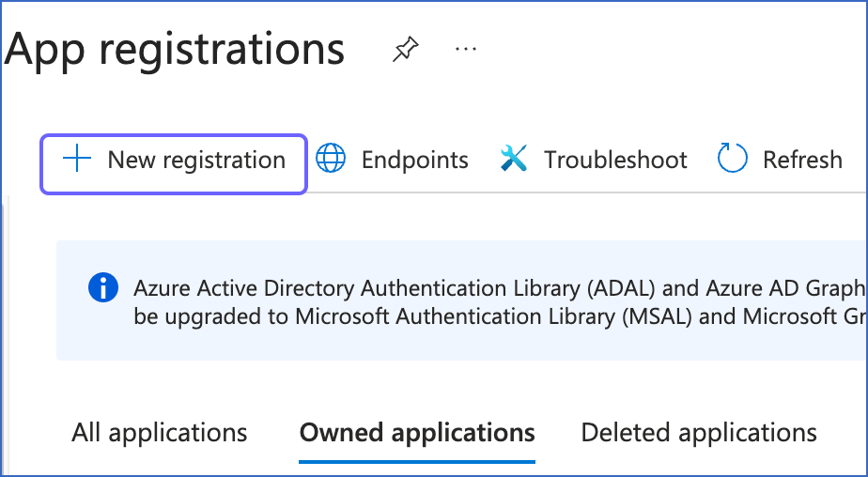Click the circular arrow Refresh icon

(733, 158)
